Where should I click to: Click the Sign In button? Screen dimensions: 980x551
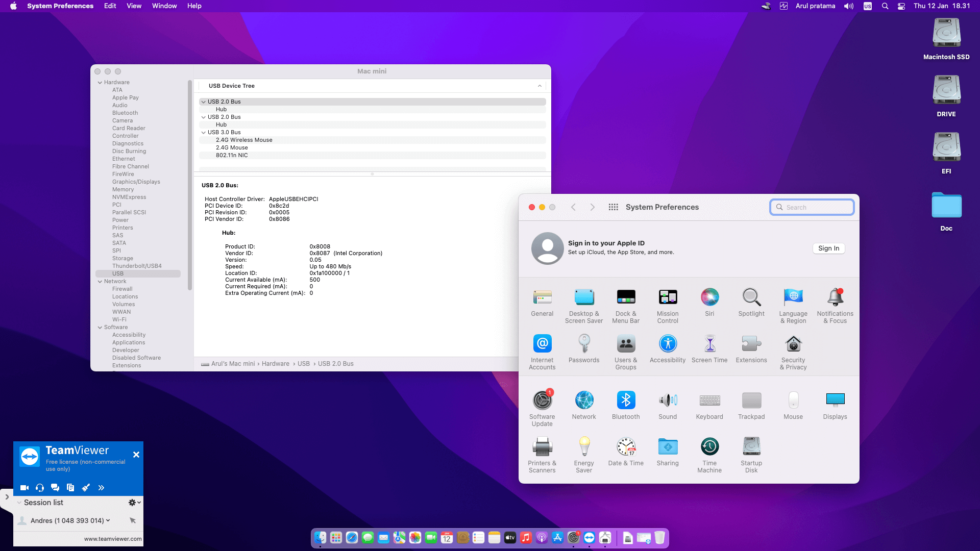point(828,248)
